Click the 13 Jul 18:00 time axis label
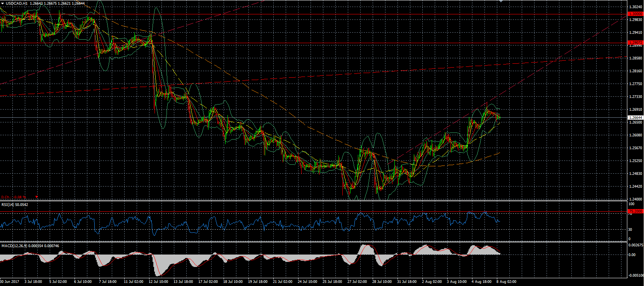Image resolution: width=644 pixels, height=286 pixels. (x=183, y=282)
